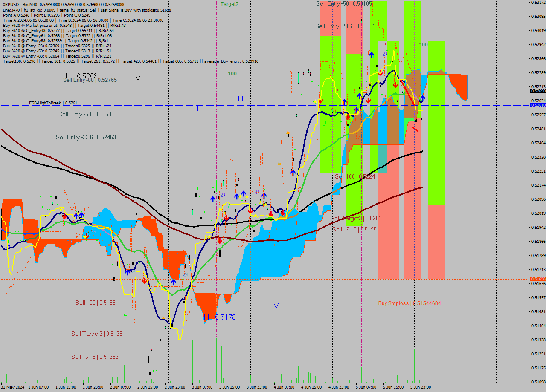Select the 'Sell Entry -50 | 0.53185' label
Viewport: 546px width, 392px height.
pos(344,3)
